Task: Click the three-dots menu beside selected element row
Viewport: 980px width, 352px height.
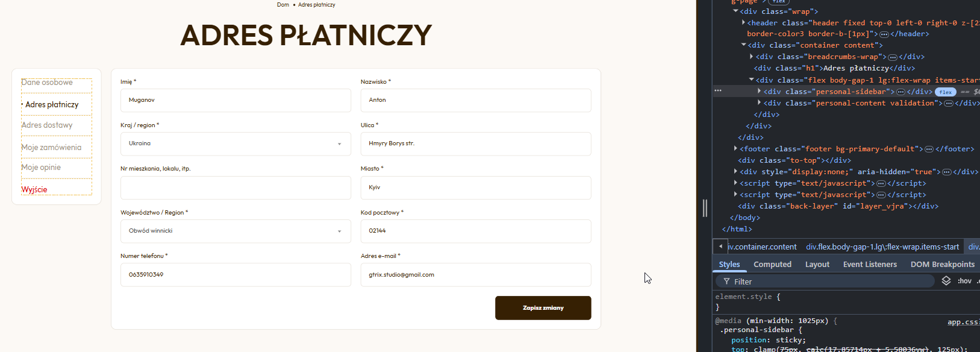Action: click(718, 91)
